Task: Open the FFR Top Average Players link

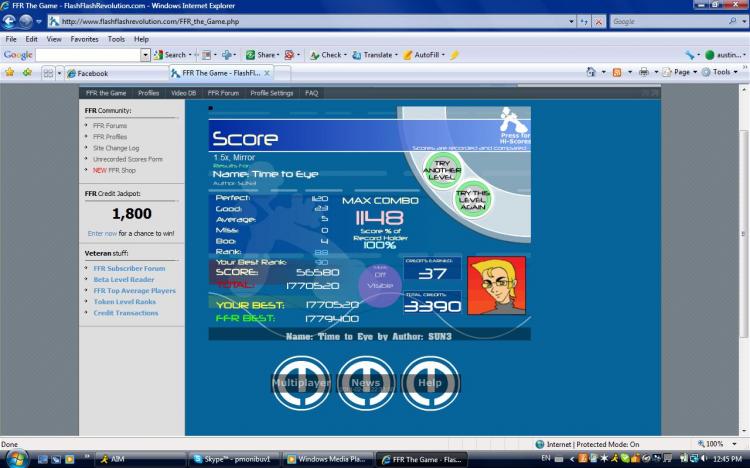Action: [134, 290]
